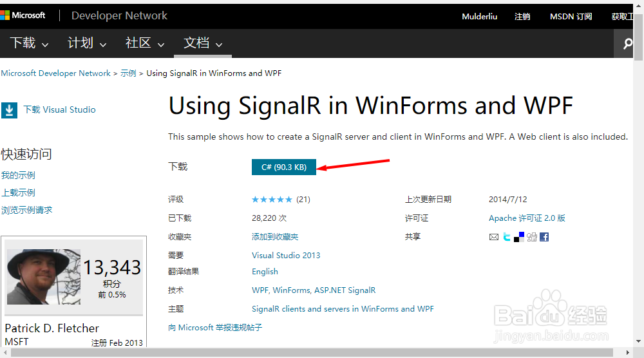Share via the Digg icon
644x358 pixels.
tap(532, 237)
